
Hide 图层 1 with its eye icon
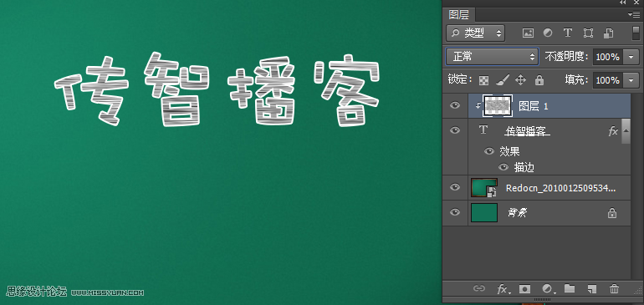[455, 106]
